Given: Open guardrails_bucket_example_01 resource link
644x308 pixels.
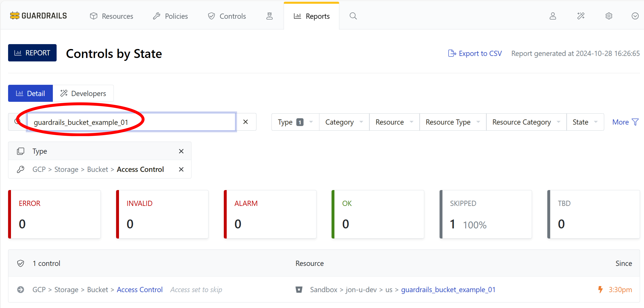Looking at the screenshot, I should pos(448,290).
